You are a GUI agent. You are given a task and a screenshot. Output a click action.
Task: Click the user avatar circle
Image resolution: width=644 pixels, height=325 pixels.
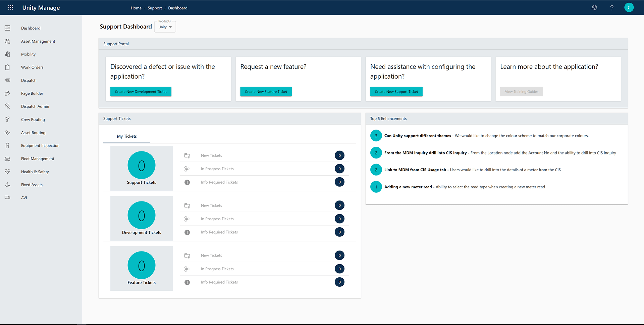tap(629, 8)
